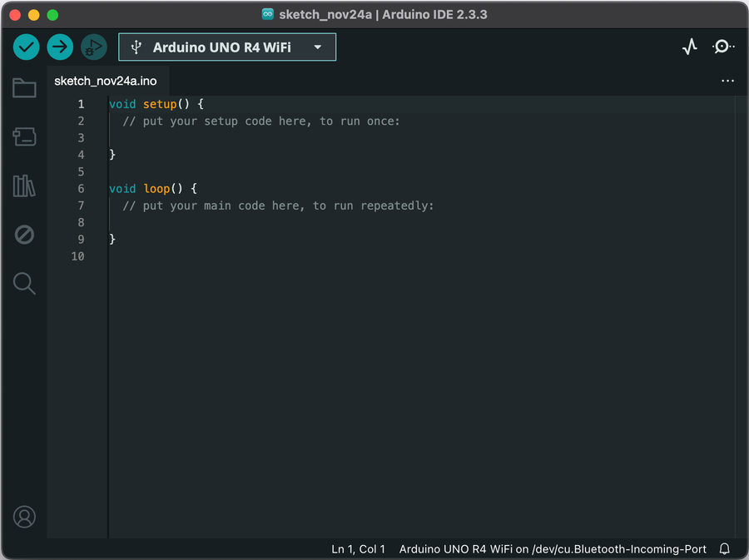Image resolution: width=749 pixels, height=560 pixels.
Task: Place the cursor inside the loop function body
Action: pos(250,222)
